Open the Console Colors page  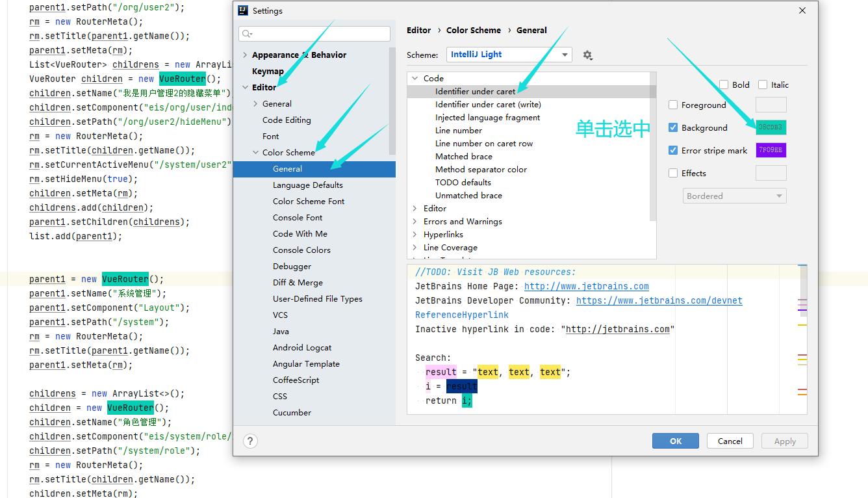tap(301, 250)
